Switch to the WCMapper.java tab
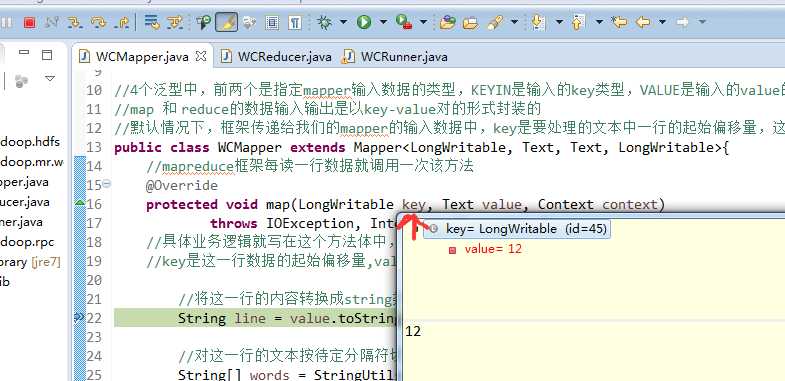The height and width of the screenshot is (381, 785). (x=142, y=57)
